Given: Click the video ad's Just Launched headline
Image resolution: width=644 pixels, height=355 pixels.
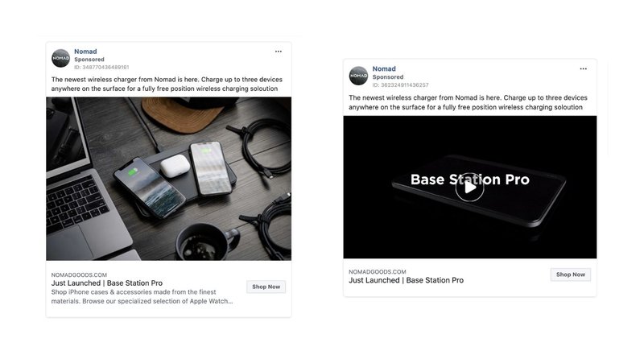Looking at the screenshot, I should coord(406,281).
